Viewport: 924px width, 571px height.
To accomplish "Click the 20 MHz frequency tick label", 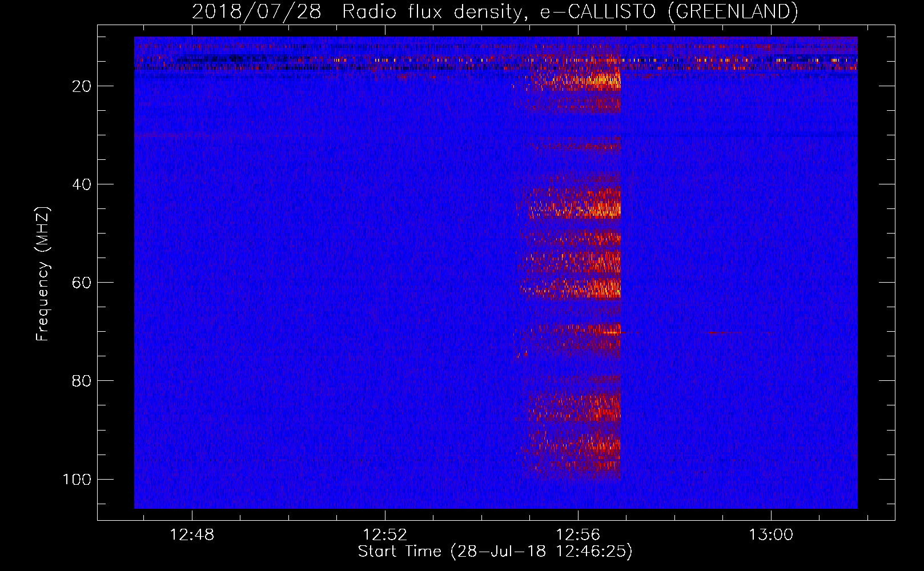I will tap(82, 86).
